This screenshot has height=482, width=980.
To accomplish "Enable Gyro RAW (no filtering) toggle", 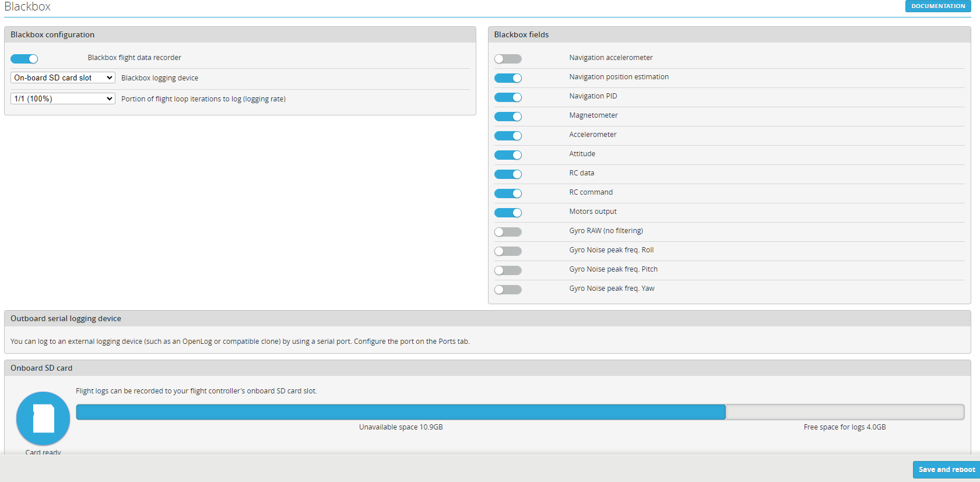I will click(x=508, y=232).
